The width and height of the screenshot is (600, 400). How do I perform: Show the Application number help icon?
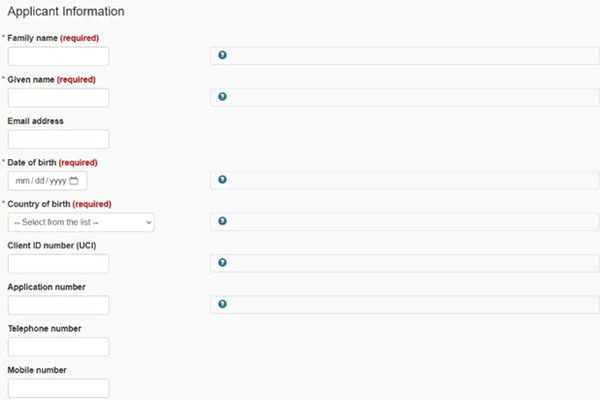click(222, 304)
